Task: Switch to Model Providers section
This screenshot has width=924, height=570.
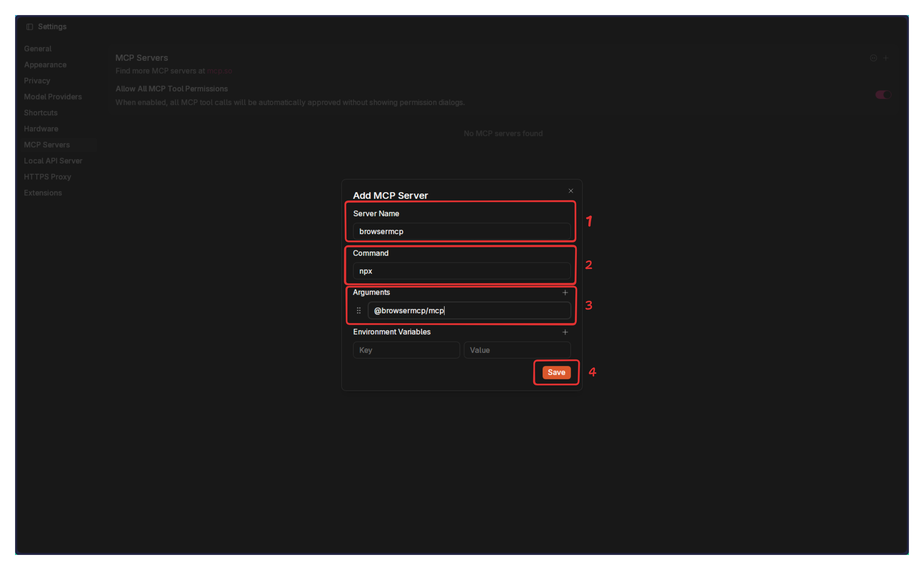Action: pyautogui.click(x=53, y=97)
